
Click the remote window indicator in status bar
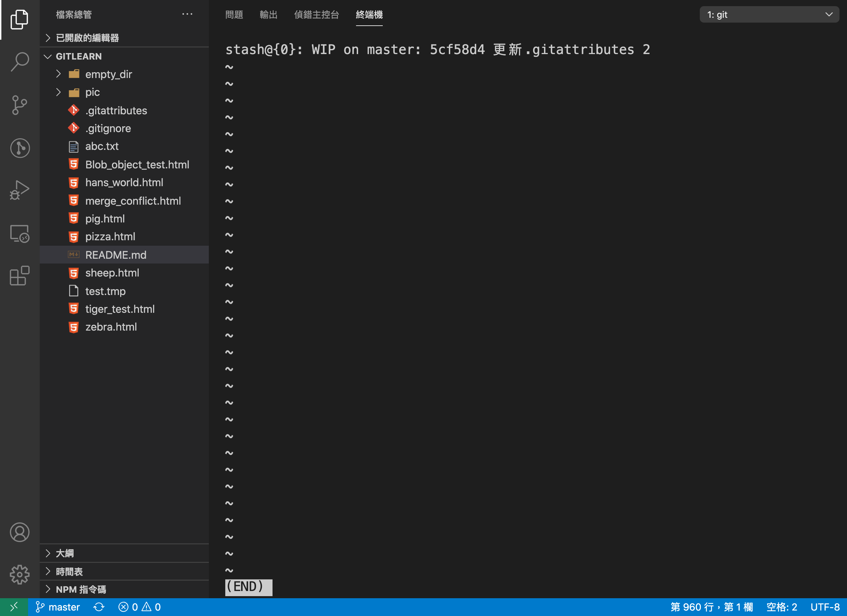tap(14, 607)
